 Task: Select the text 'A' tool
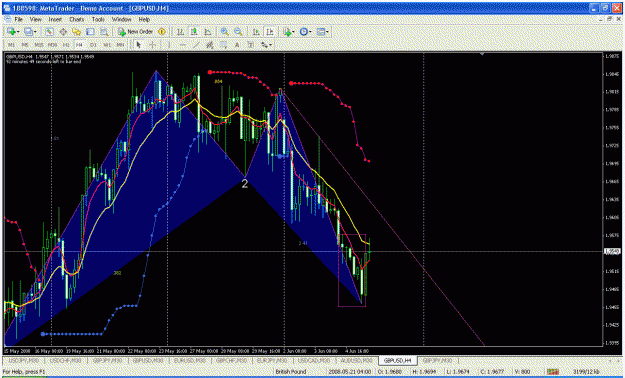(237, 45)
